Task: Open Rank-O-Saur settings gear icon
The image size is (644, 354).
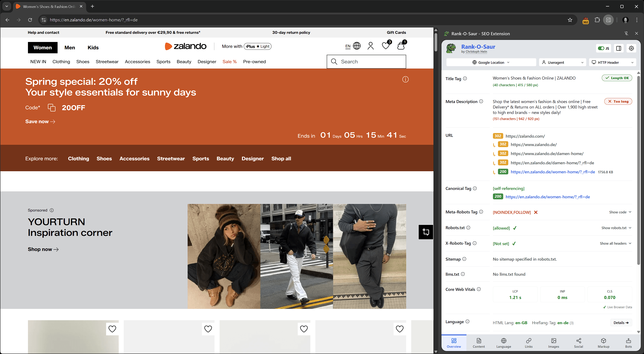Action: click(x=631, y=48)
